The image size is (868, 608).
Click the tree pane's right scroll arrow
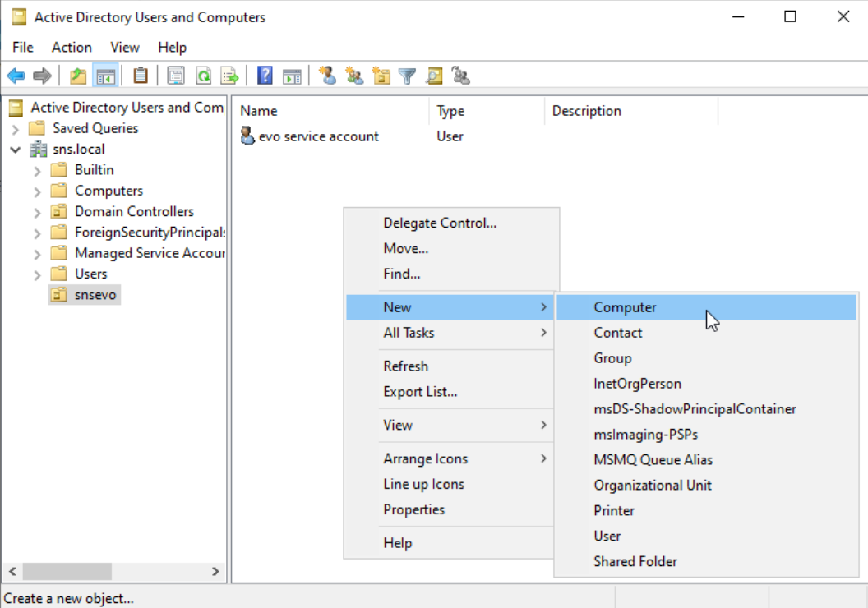tap(216, 572)
